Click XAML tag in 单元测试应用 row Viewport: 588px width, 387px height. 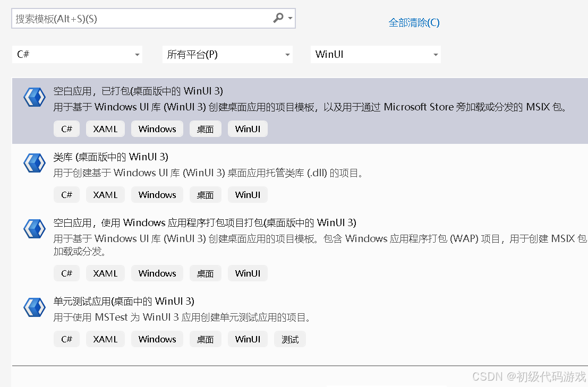pyautogui.click(x=105, y=339)
